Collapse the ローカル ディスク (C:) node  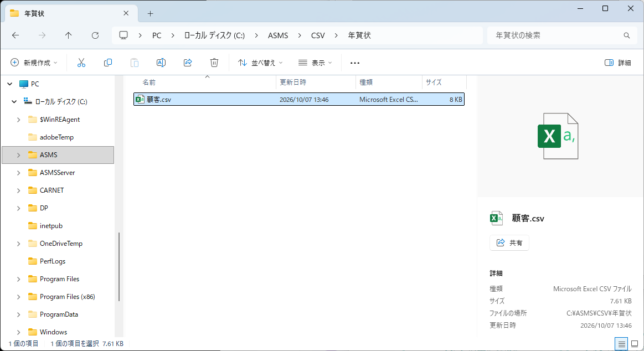(14, 101)
